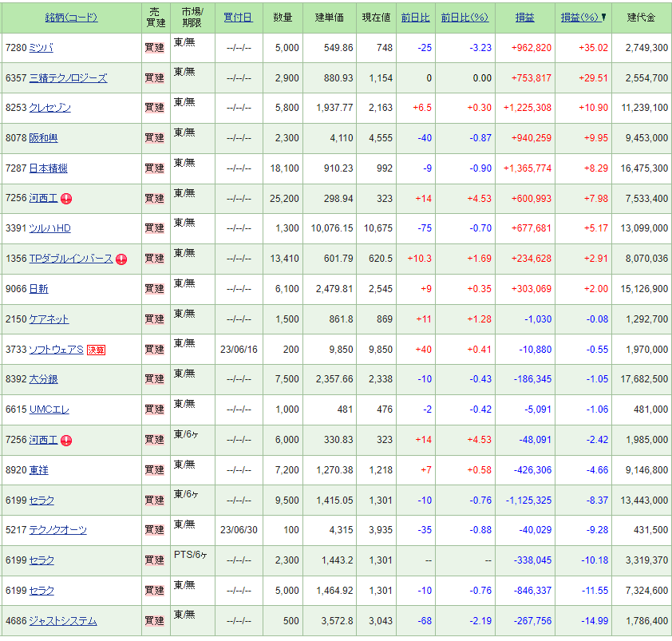
Task: Click the 買建 label in ジャストシステム row
Action: pos(154,621)
